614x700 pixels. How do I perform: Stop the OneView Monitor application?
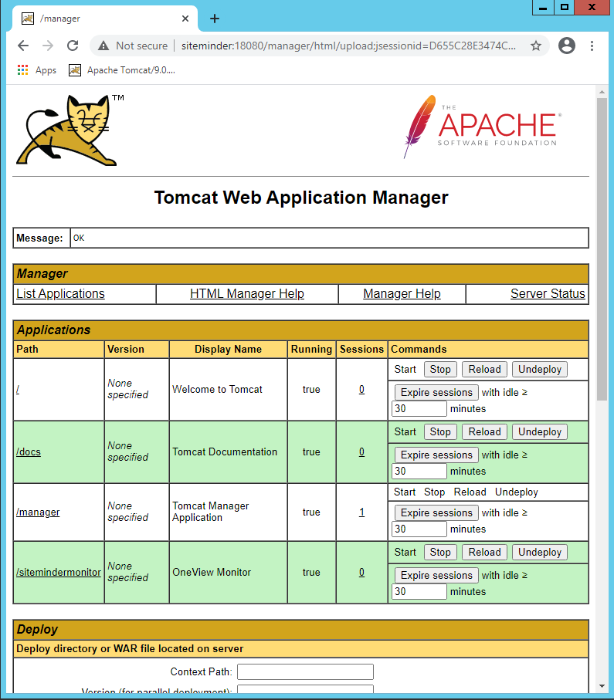pos(440,553)
